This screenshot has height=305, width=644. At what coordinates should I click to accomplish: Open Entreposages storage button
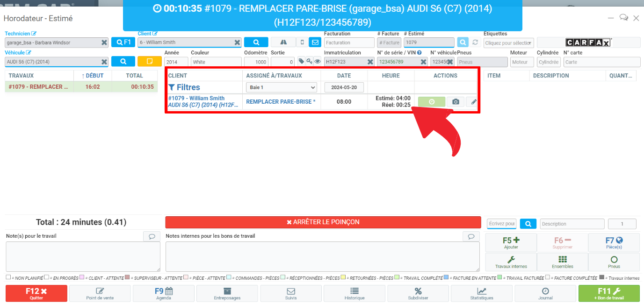pos(227,293)
